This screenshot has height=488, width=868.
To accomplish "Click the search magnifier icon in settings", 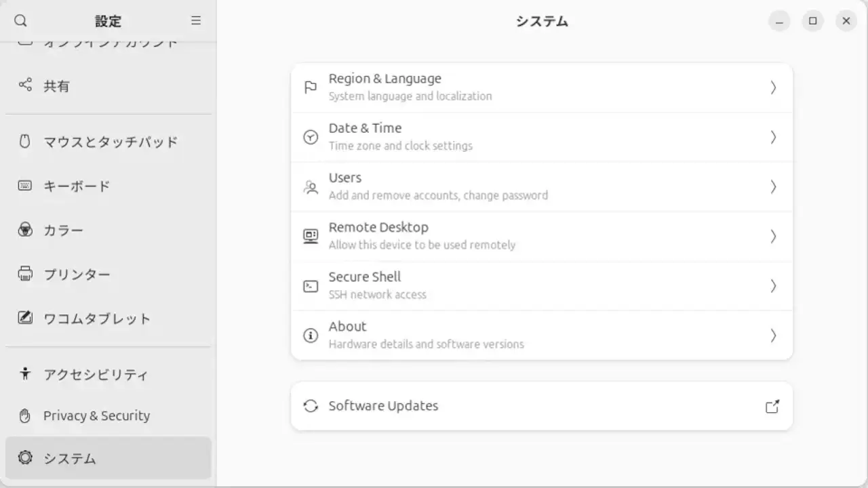I will tap(20, 21).
